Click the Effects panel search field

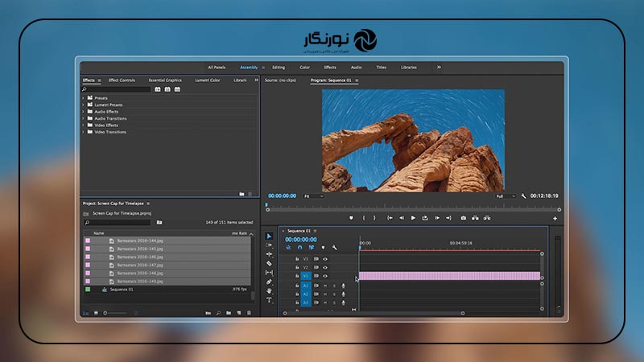pos(116,89)
